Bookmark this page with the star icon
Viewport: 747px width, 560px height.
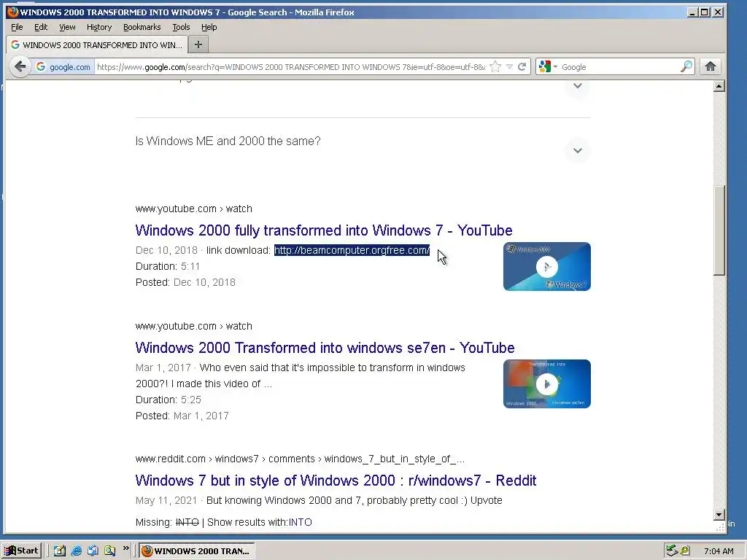coord(495,66)
